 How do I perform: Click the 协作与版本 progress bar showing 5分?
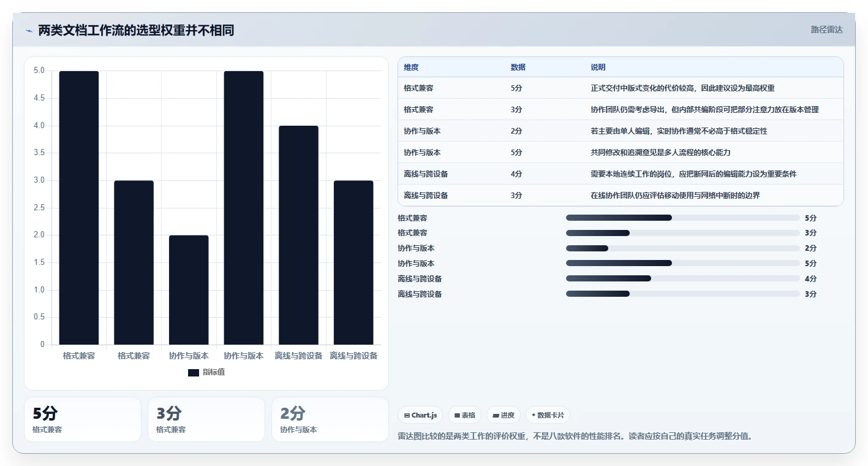click(x=683, y=263)
